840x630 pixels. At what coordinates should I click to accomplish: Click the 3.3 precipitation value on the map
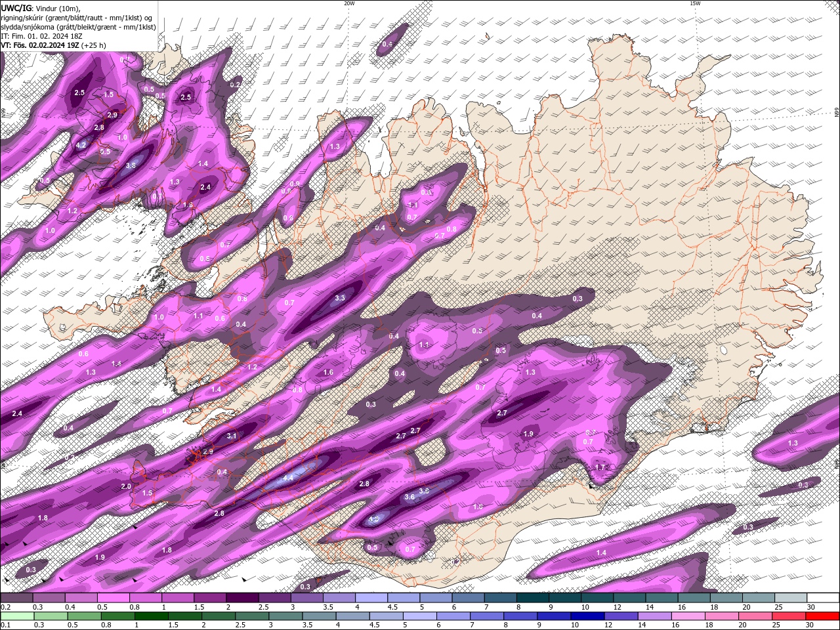pos(340,298)
